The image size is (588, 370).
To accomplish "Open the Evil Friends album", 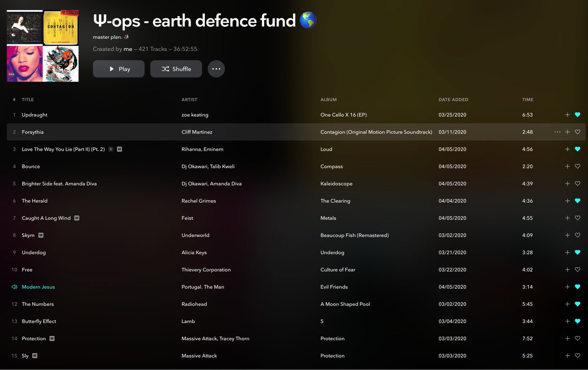I will tap(334, 287).
